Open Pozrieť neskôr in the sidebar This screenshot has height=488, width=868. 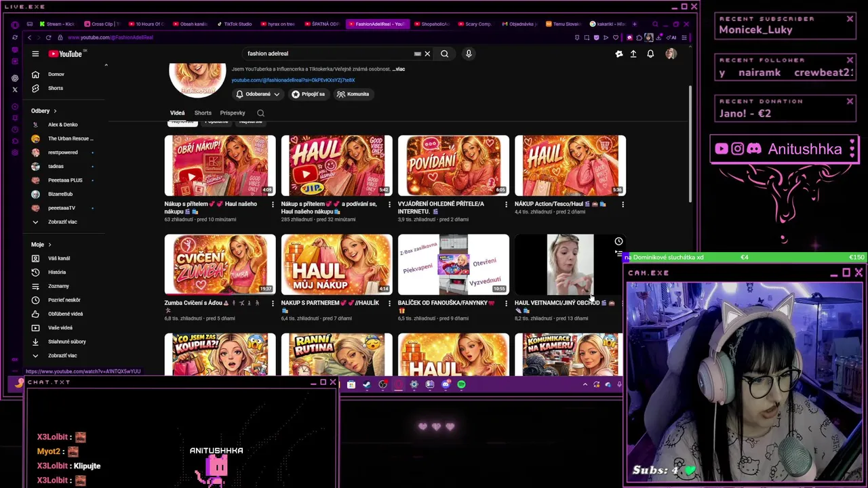64,300
